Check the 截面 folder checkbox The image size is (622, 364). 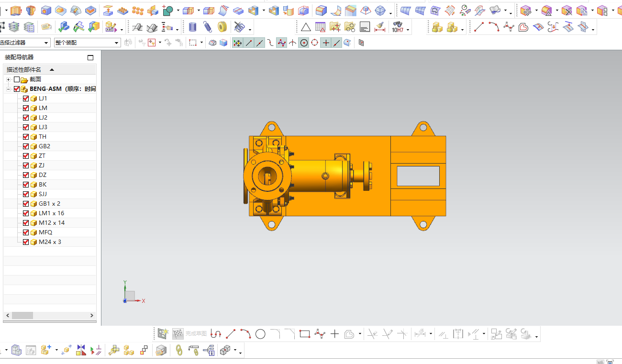click(x=17, y=79)
